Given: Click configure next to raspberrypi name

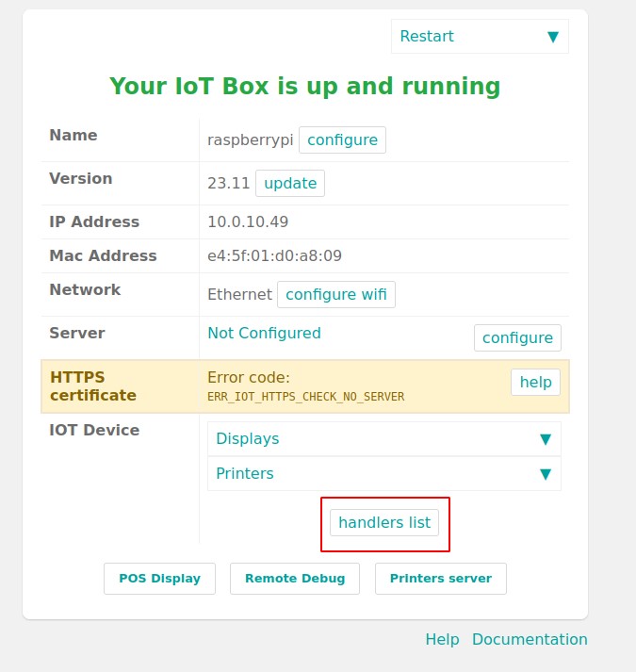Looking at the screenshot, I should (342, 139).
